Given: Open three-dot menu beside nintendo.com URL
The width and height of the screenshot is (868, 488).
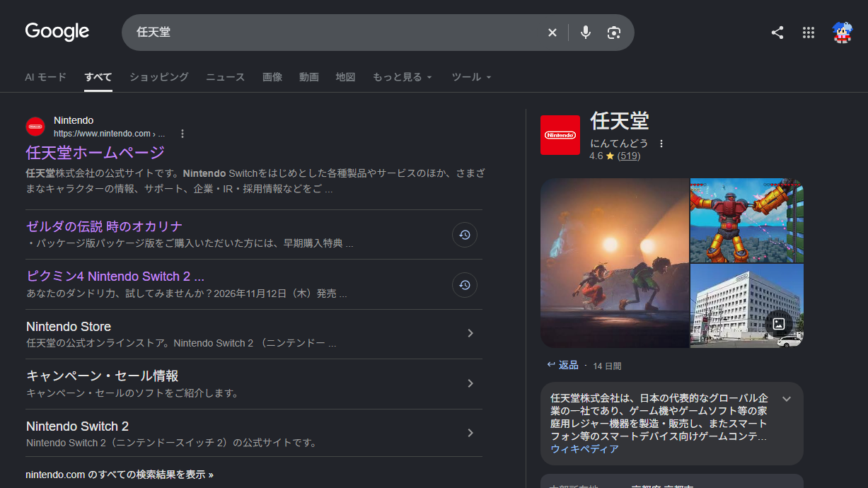Looking at the screenshot, I should coord(183,134).
